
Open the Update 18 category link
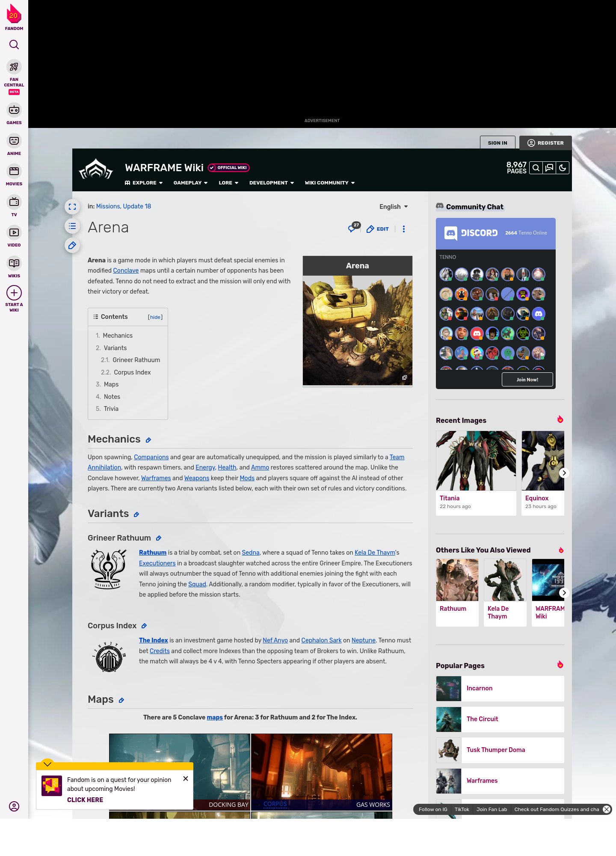click(x=137, y=206)
